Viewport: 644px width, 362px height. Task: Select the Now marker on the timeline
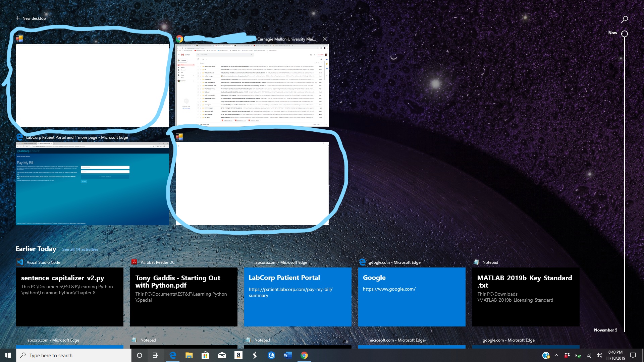pyautogui.click(x=624, y=34)
